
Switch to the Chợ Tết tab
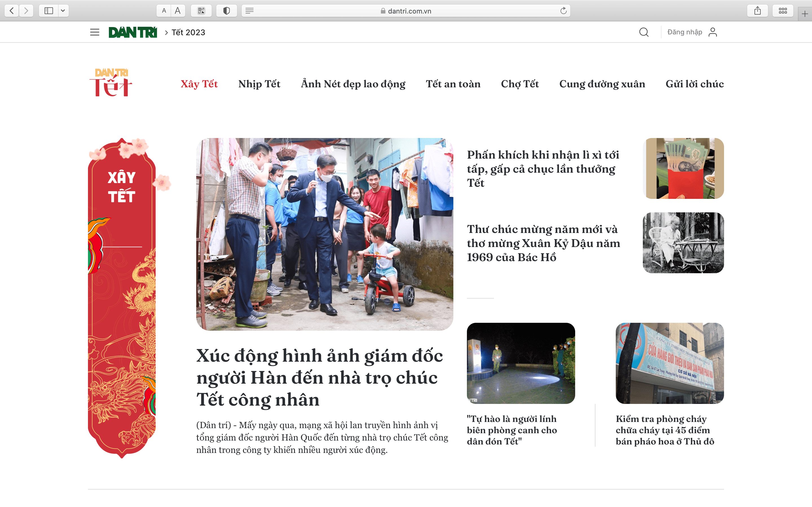(519, 84)
